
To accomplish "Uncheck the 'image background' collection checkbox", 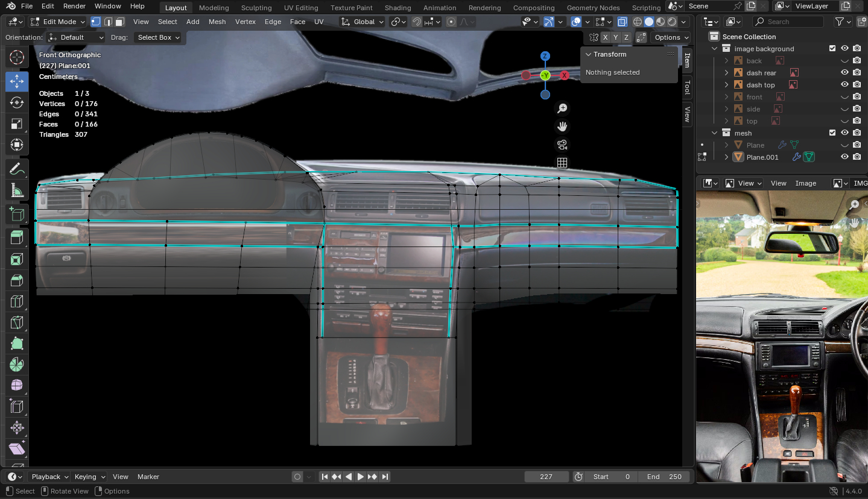I will [x=832, y=49].
